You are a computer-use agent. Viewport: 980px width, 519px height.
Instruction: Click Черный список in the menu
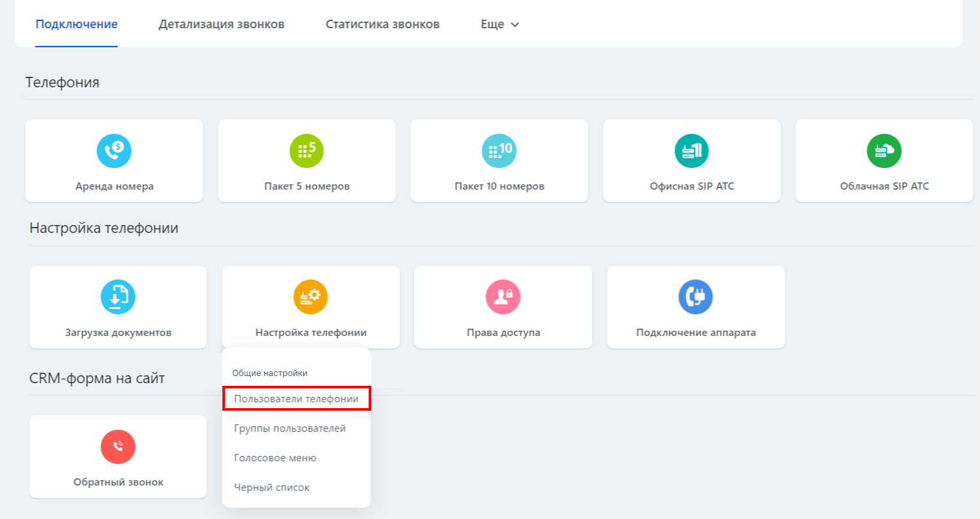[x=272, y=488]
